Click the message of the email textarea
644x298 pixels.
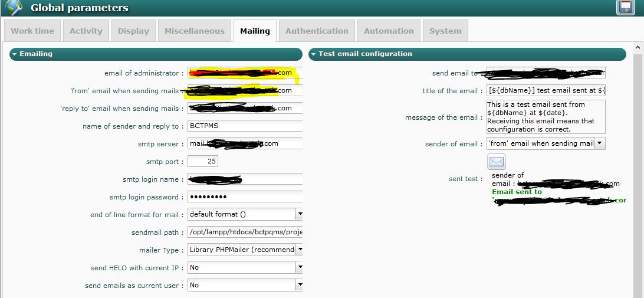point(546,117)
